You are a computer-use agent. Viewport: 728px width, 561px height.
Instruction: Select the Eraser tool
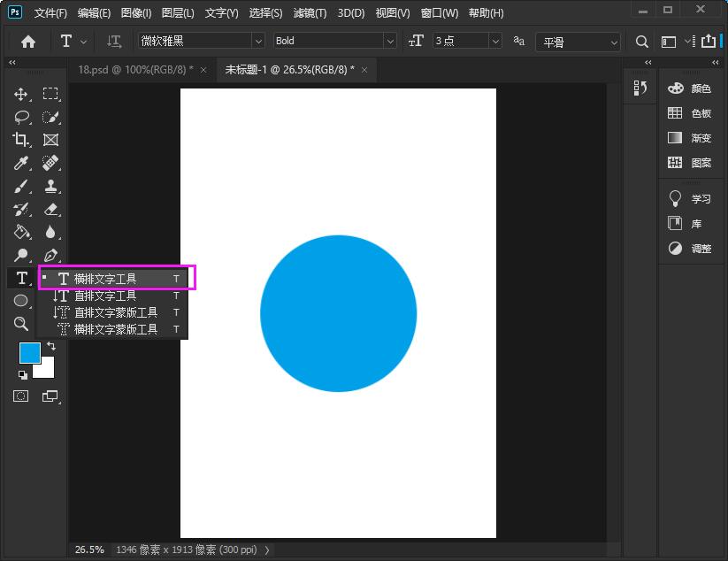coord(50,210)
